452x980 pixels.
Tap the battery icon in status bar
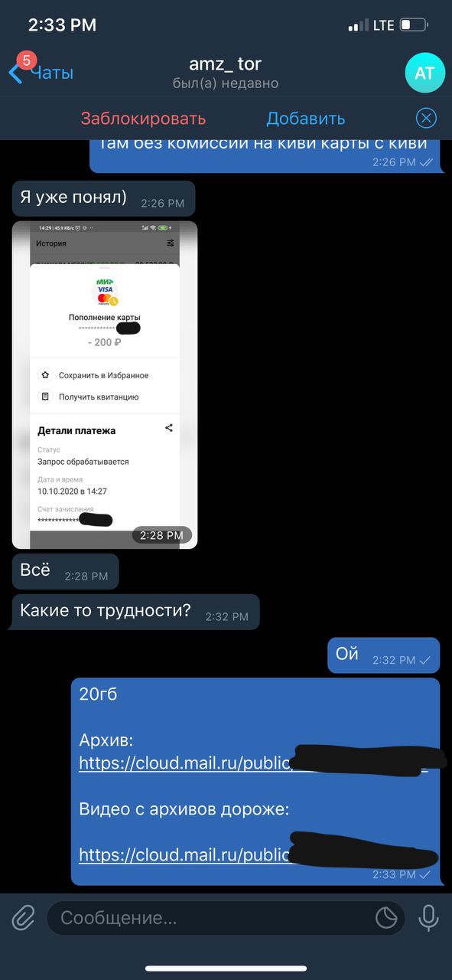pyautogui.click(x=414, y=25)
